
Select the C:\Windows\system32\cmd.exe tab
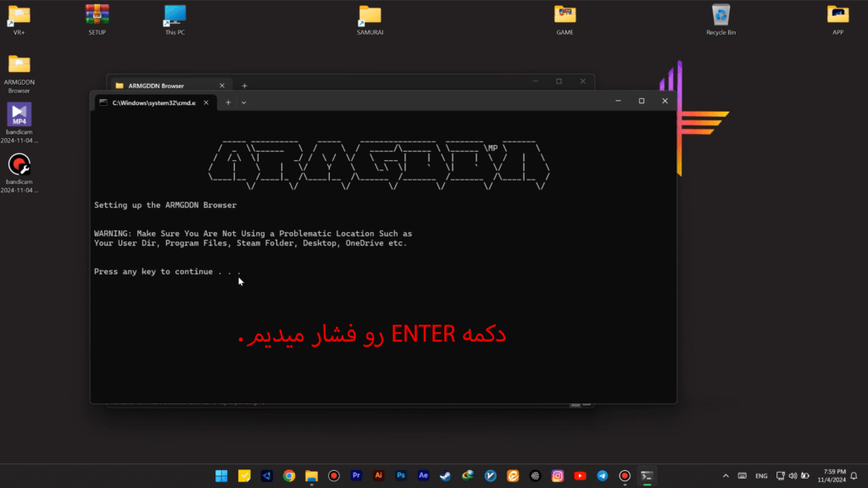[x=153, y=102]
